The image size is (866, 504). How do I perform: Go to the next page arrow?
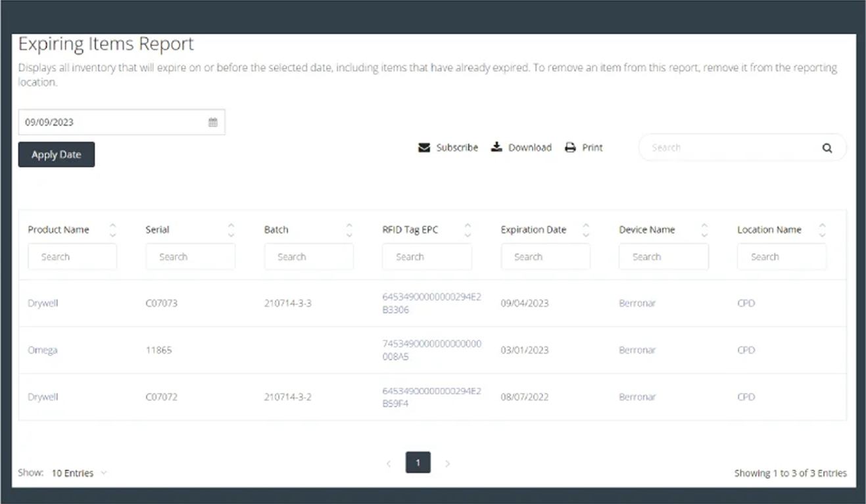coord(447,463)
